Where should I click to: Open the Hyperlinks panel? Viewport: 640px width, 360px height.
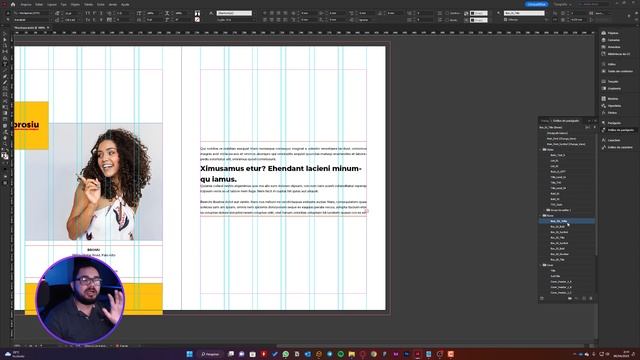click(x=614, y=106)
